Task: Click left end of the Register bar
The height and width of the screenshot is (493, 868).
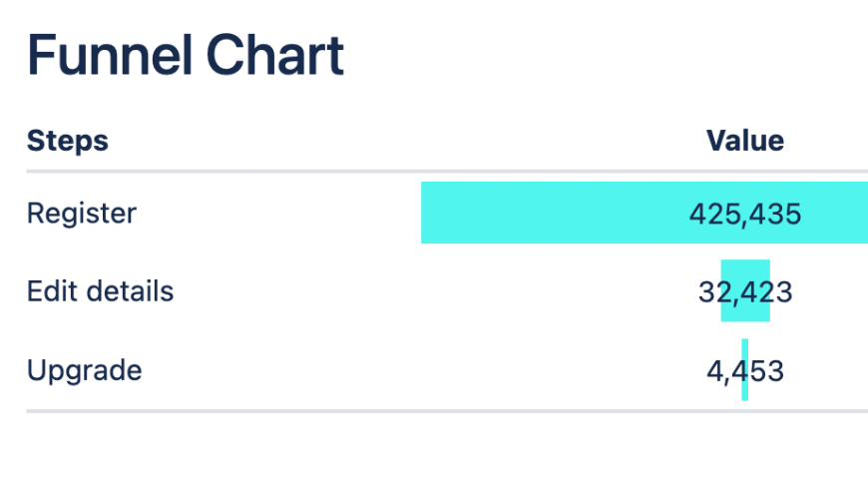Action: [427, 213]
